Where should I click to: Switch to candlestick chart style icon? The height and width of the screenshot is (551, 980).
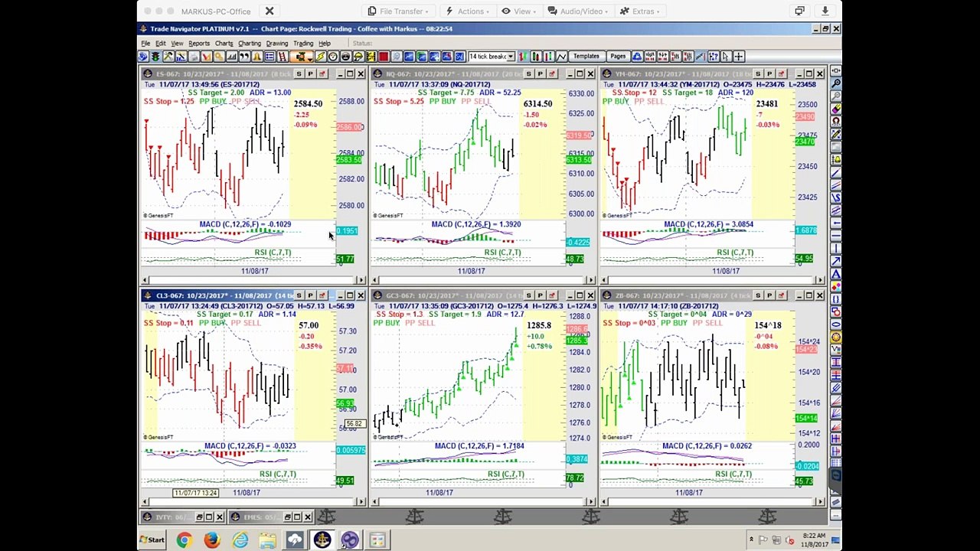pos(536,56)
